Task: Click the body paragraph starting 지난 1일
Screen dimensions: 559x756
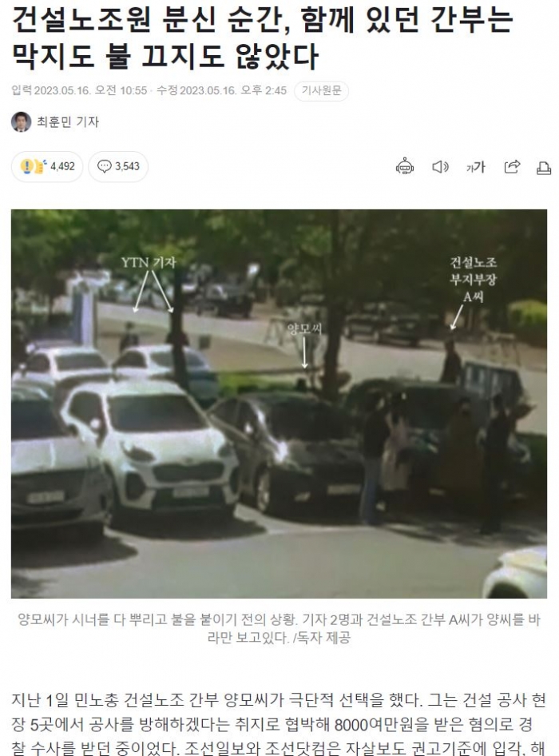Action: [x=279, y=724]
